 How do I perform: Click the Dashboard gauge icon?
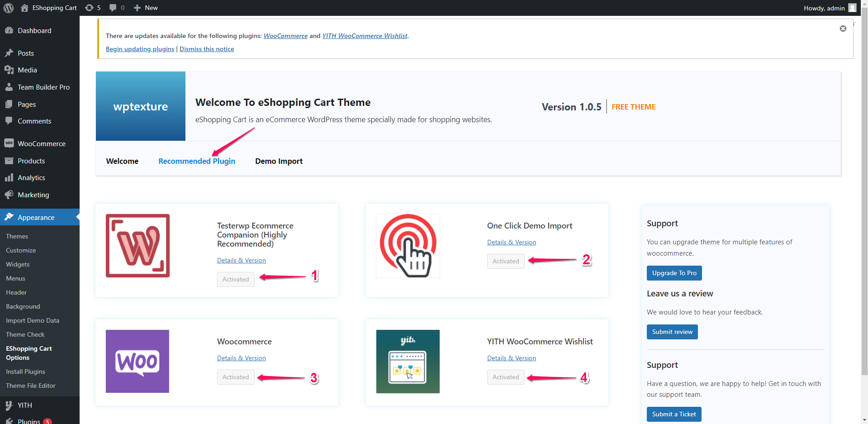[x=9, y=30]
